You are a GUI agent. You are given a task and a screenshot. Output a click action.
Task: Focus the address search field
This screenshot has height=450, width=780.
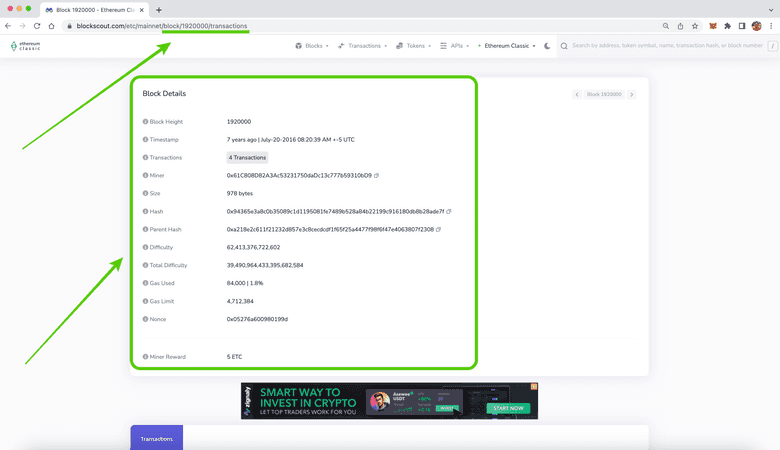(665, 46)
